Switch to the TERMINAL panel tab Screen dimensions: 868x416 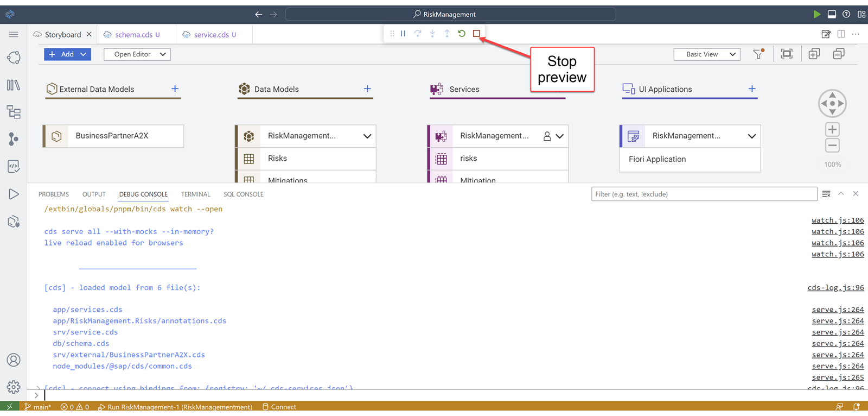point(195,194)
